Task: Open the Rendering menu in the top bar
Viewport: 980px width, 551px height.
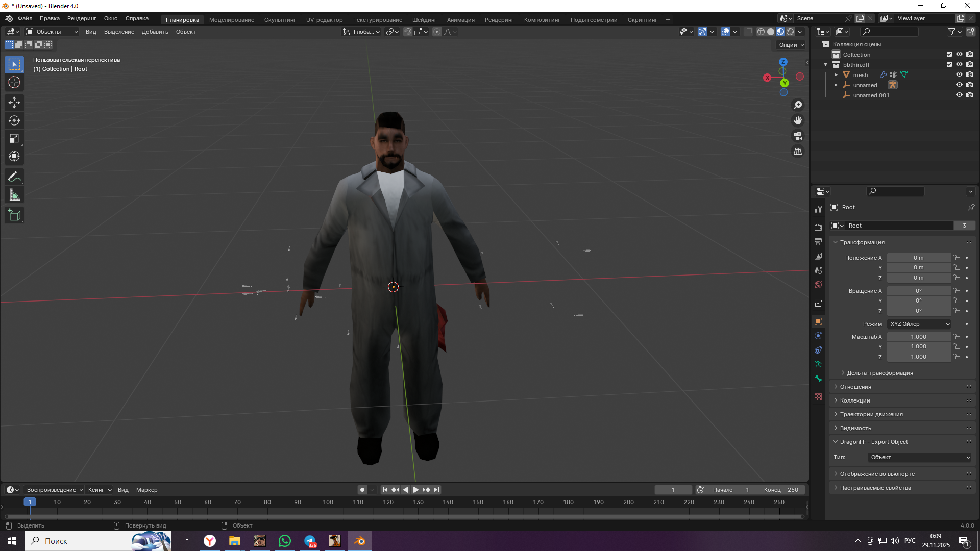Action: click(82, 18)
